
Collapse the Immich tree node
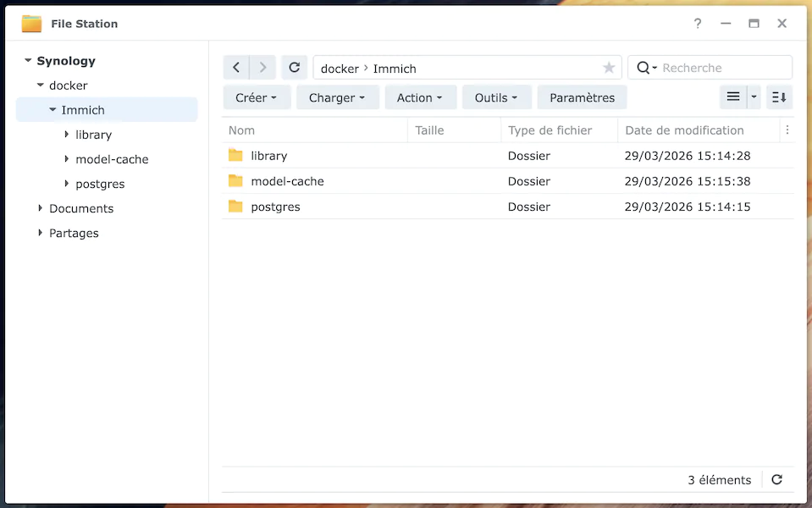pos(52,110)
